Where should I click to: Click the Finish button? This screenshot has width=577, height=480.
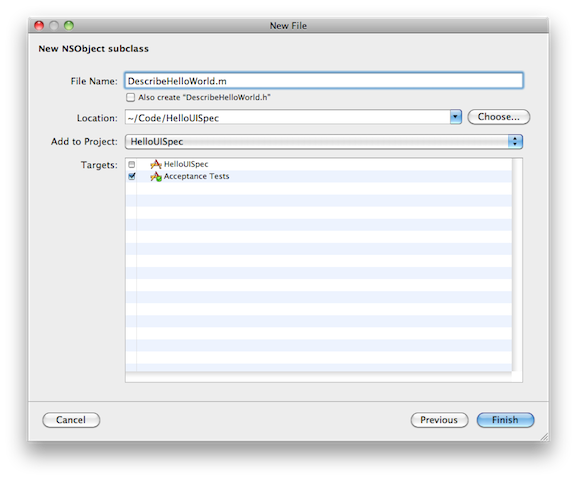(505, 420)
